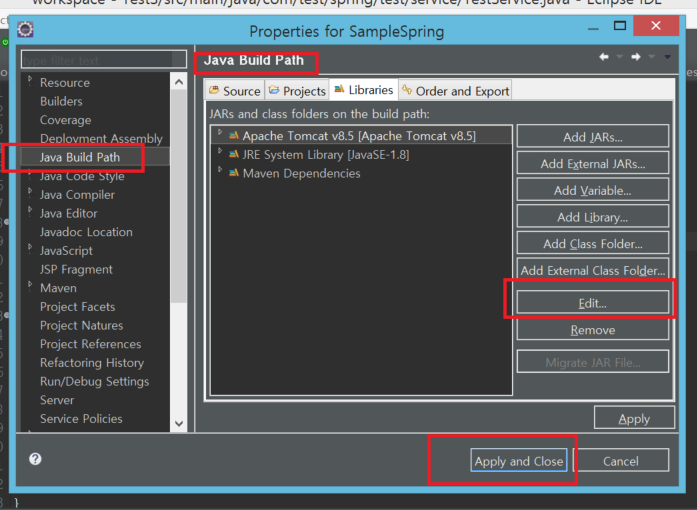697x510 pixels.
Task: Click Add External JARs... button
Action: pos(593,164)
